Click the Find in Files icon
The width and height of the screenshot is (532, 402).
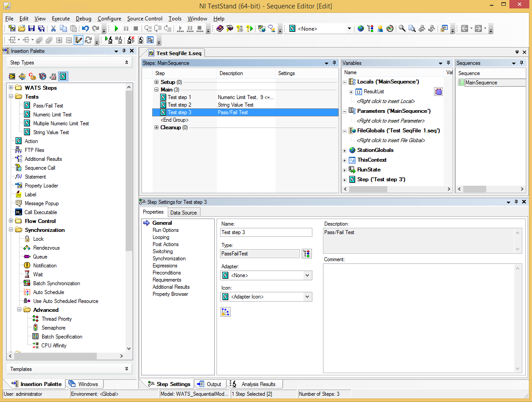tap(412, 28)
